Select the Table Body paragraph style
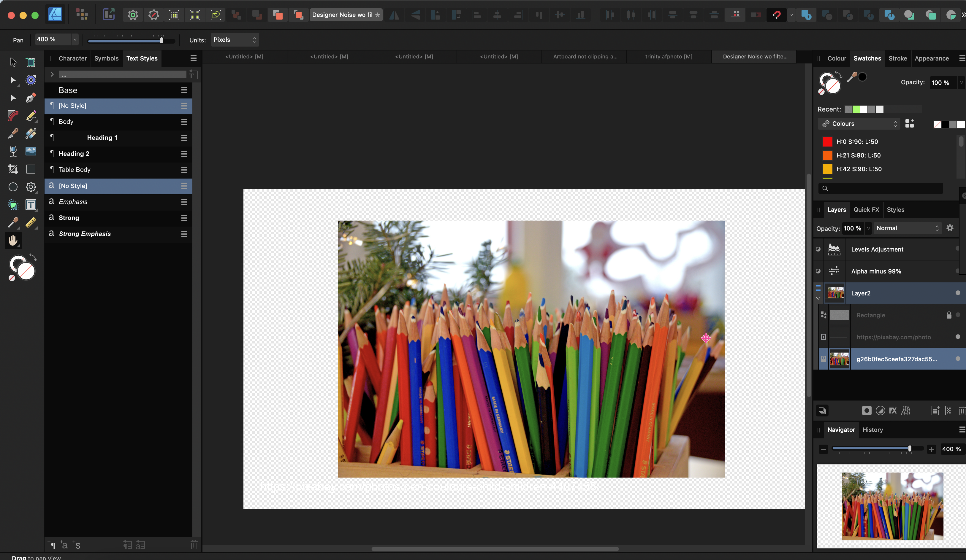Image resolution: width=966 pixels, height=560 pixels. (x=118, y=170)
